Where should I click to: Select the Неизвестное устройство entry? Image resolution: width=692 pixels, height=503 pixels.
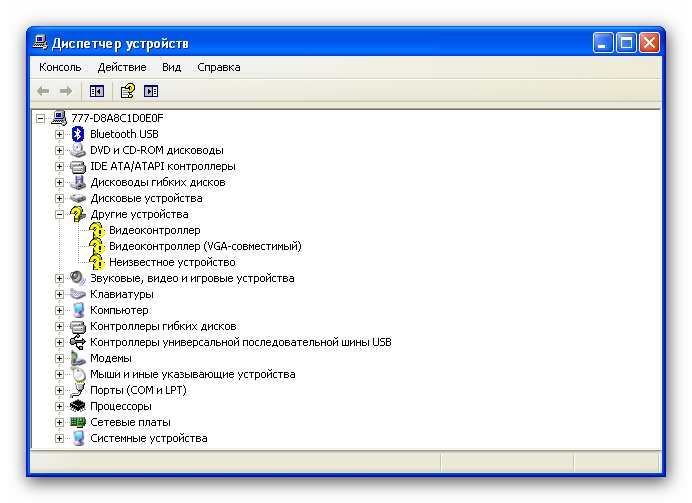[x=172, y=262]
